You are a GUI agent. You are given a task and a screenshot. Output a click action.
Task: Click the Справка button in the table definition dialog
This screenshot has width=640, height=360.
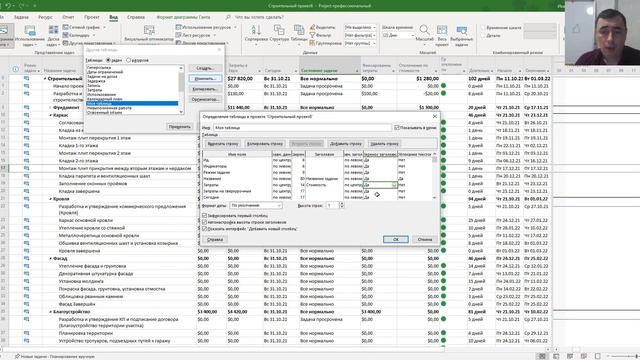215,239
